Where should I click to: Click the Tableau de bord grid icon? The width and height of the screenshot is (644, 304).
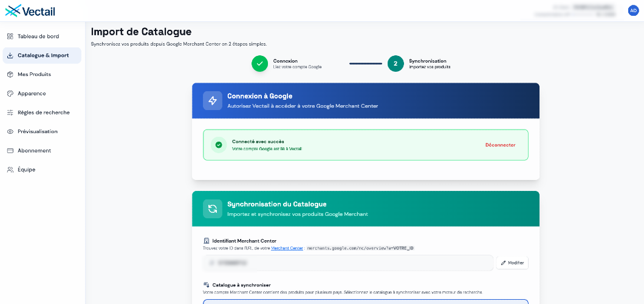pos(10,36)
